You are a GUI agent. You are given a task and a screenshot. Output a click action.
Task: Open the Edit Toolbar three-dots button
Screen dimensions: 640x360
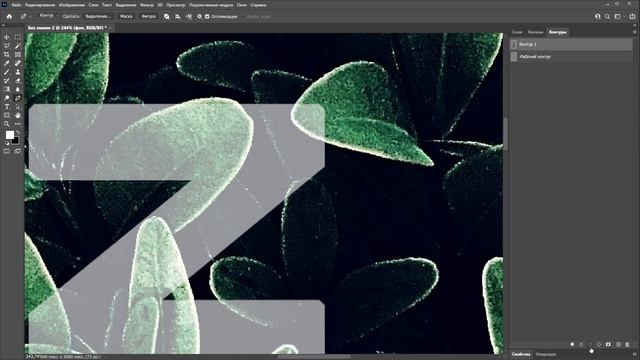click(18, 124)
